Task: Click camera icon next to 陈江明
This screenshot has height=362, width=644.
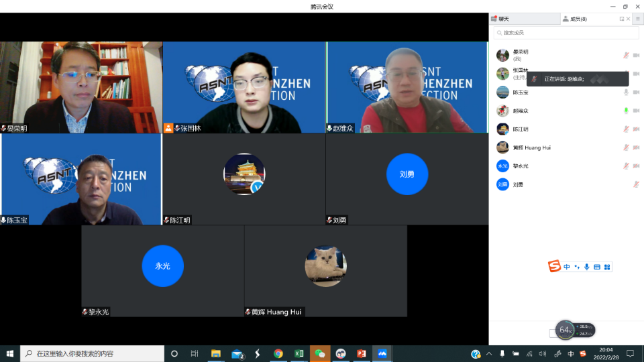Action: pos(636,129)
